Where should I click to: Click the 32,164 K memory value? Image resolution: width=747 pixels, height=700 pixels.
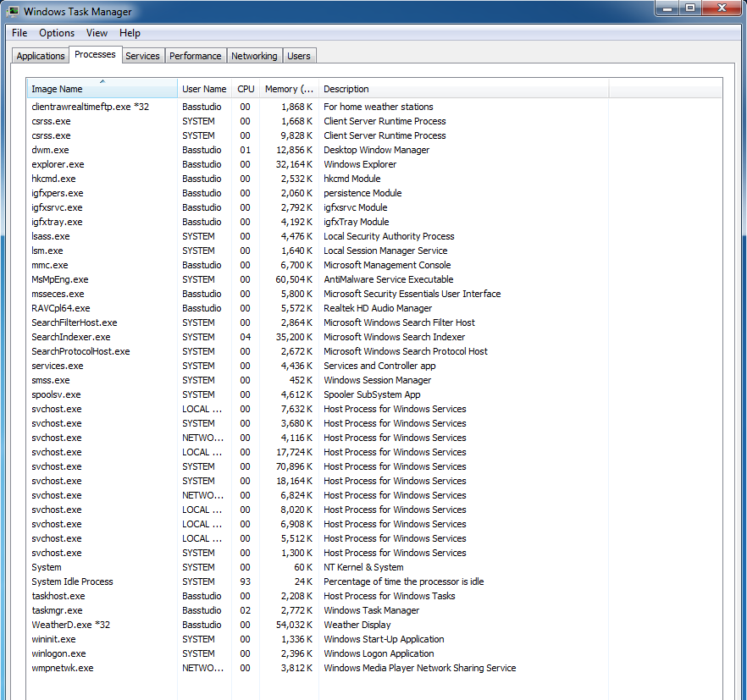point(293,164)
